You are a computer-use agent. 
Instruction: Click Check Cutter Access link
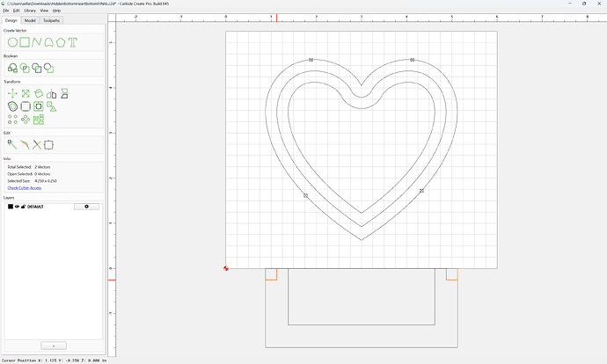point(25,188)
